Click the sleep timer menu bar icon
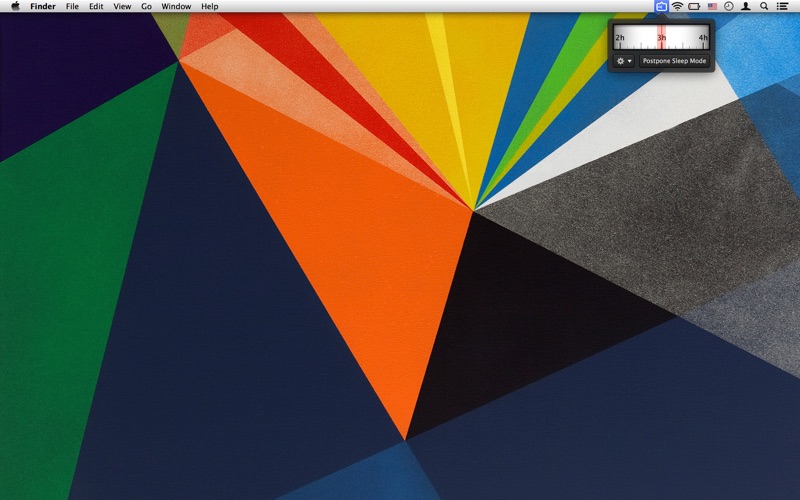800x500 pixels. tap(661, 6)
